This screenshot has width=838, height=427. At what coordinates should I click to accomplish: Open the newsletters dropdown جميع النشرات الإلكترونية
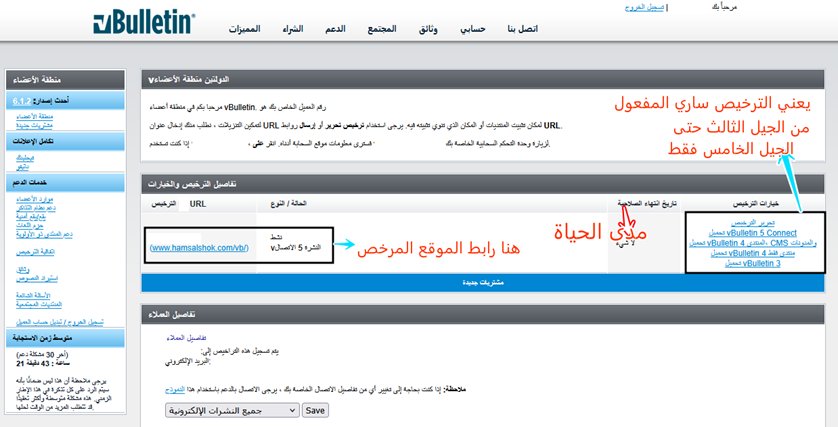coord(232,410)
